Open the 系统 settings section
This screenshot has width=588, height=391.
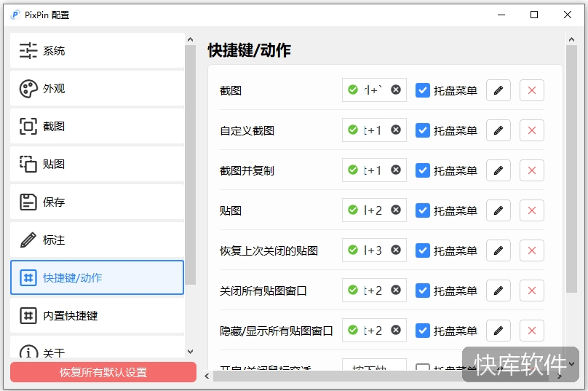[x=97, y=50]
